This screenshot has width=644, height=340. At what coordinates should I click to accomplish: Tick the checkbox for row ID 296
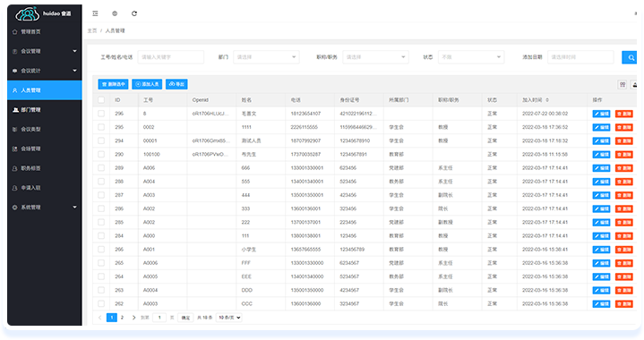101,114
